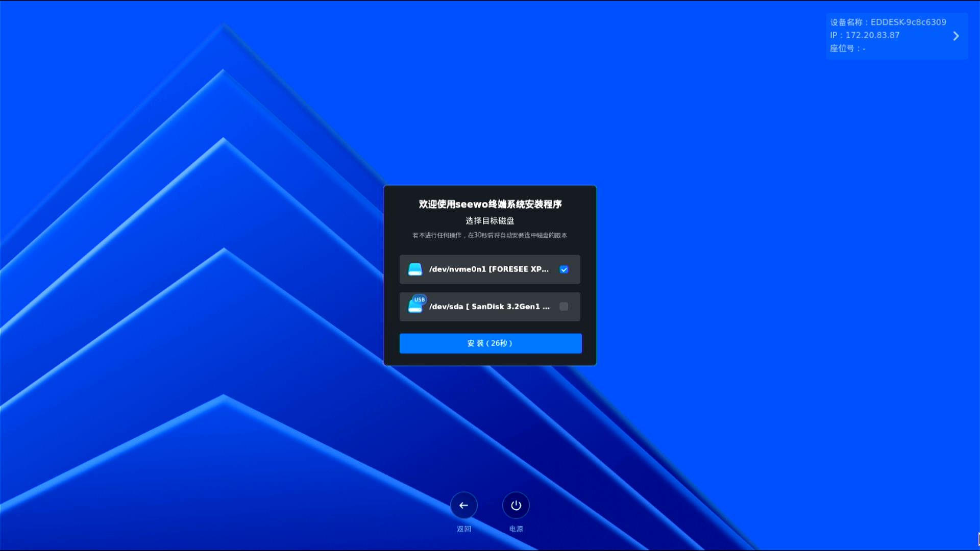This screenshot has width=980, height=551.
Task: Expand the device info panel chevron
Action: pos(956,36)
